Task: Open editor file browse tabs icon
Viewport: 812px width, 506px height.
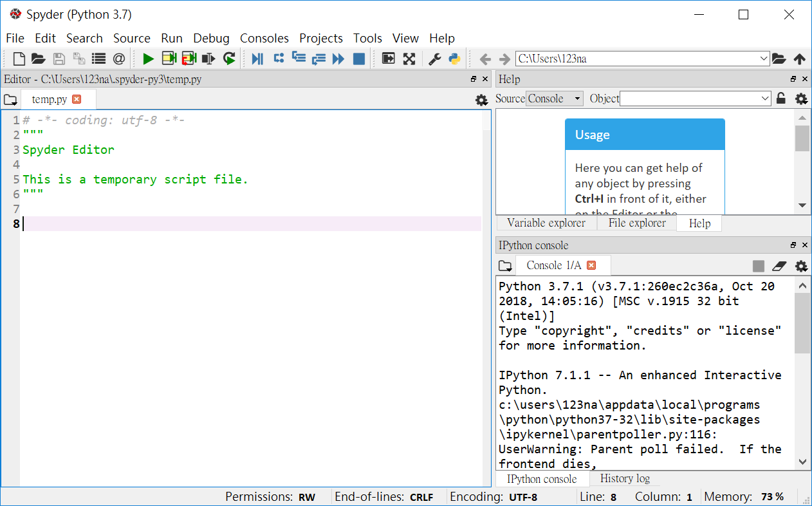Action: (x=10, y=100)
